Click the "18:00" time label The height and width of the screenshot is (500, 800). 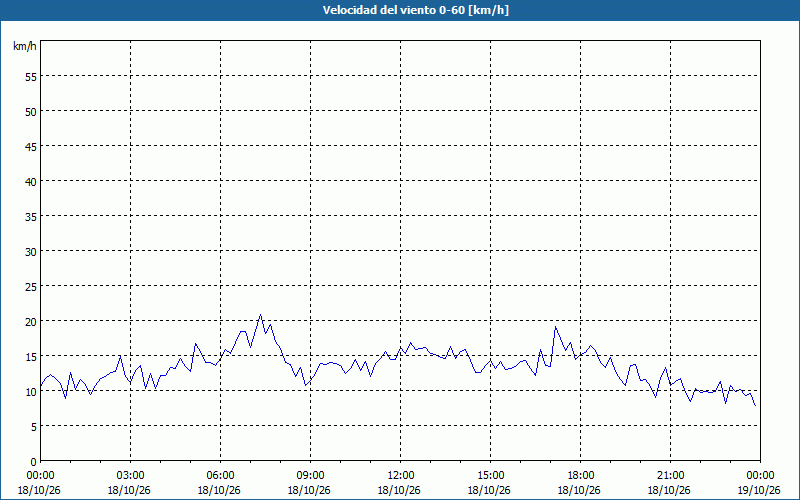pos(580,476)
